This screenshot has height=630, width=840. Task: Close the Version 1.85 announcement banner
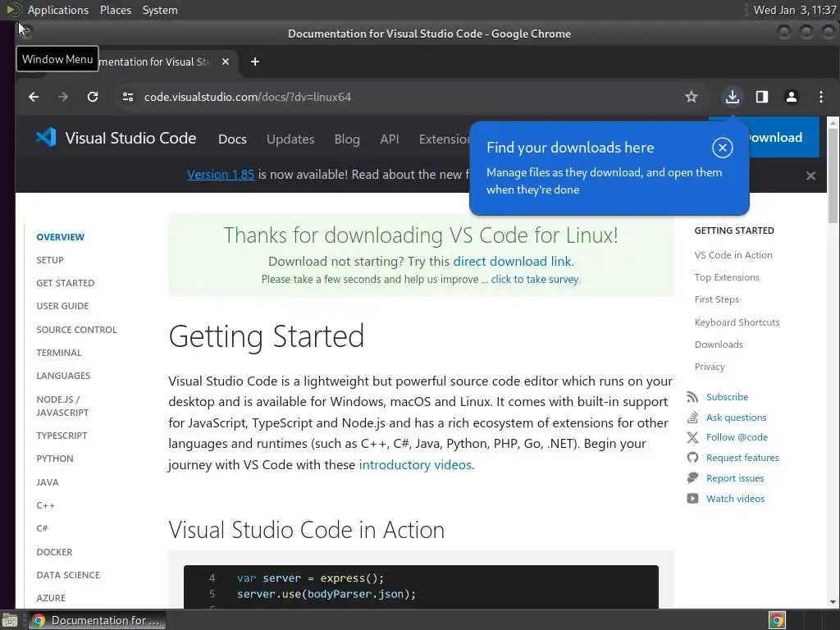coord(810,176)
